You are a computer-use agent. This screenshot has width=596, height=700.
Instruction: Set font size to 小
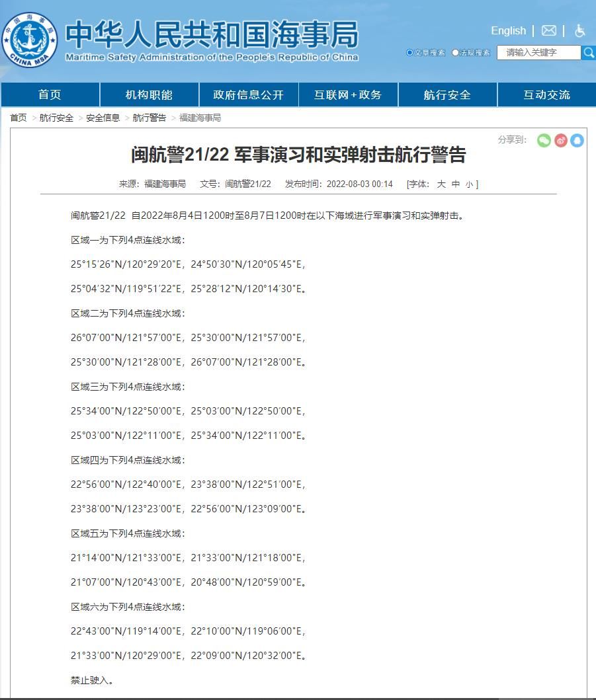(469, 184)
